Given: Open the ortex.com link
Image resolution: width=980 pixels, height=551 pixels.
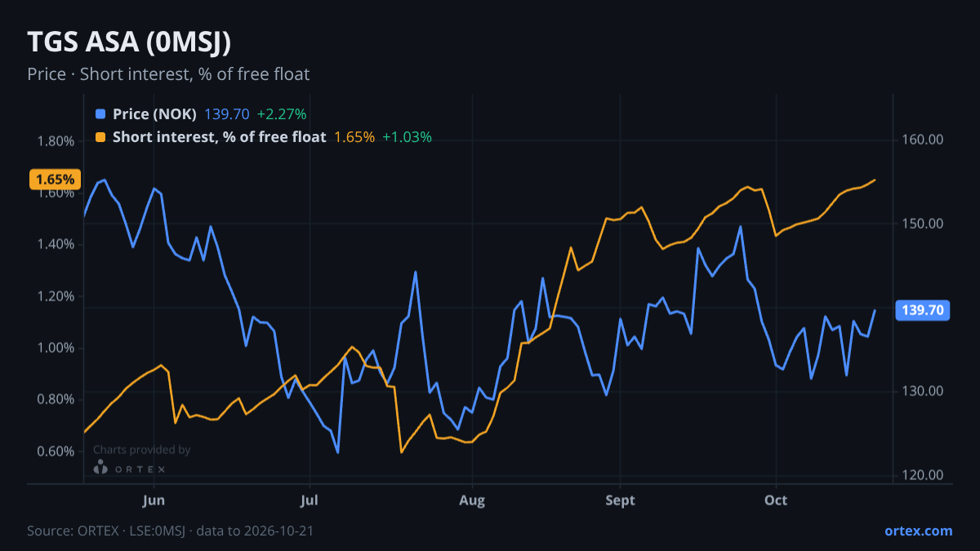Looking at the screenshot, I should (918, 531).
